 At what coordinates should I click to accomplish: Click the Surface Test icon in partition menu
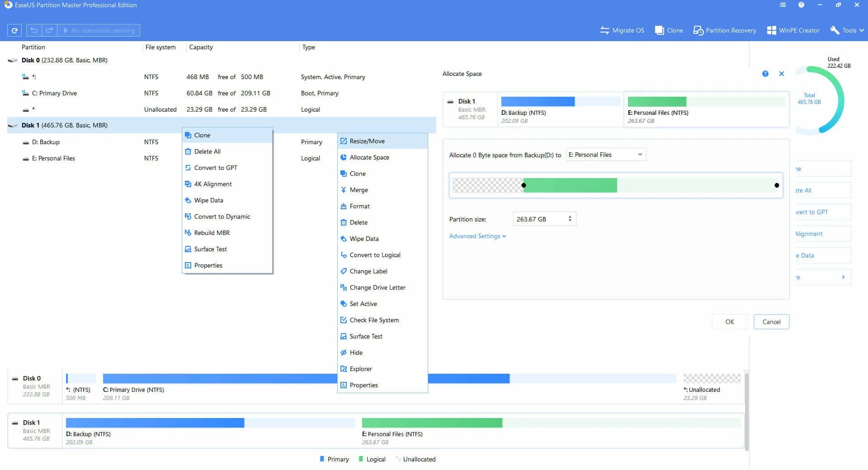click(344, 336)
